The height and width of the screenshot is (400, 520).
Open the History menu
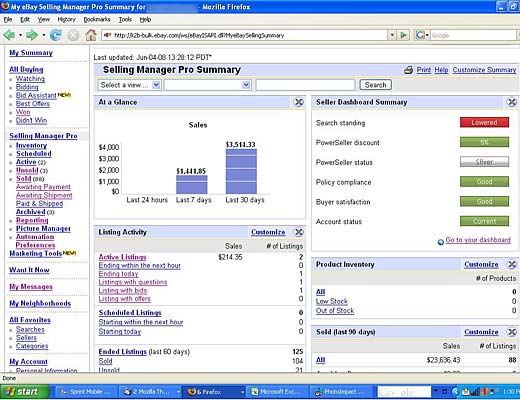pyautogui.click(x=66, y=19)
